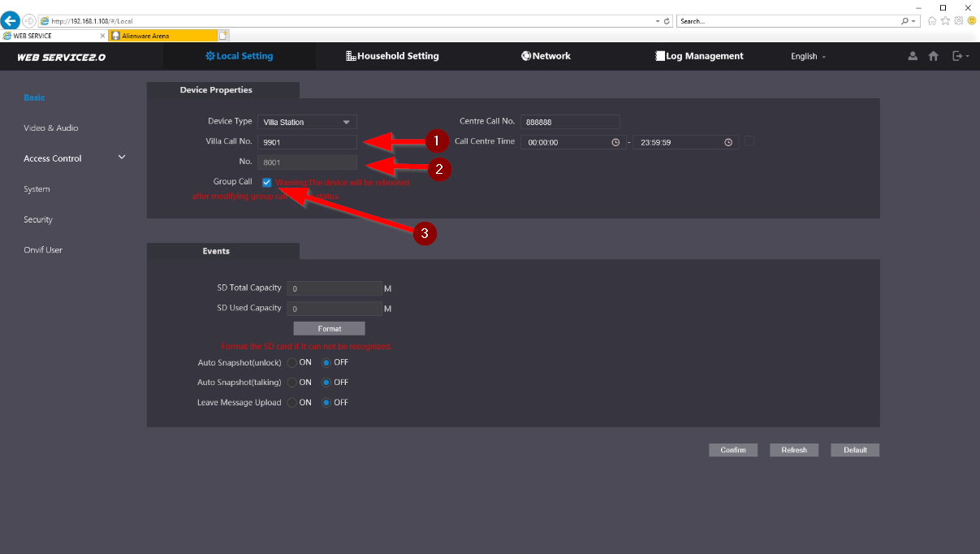The height and width of the screenshot is (554, 980).
Task: Click the No. field showing 8001
Action: tap(307, 162)
